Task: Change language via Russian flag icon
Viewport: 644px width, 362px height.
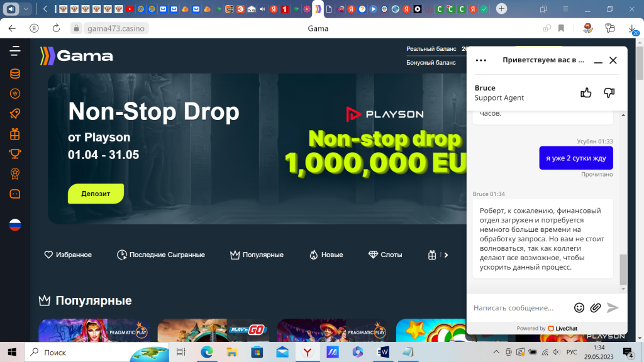Action: click(15, 225)
